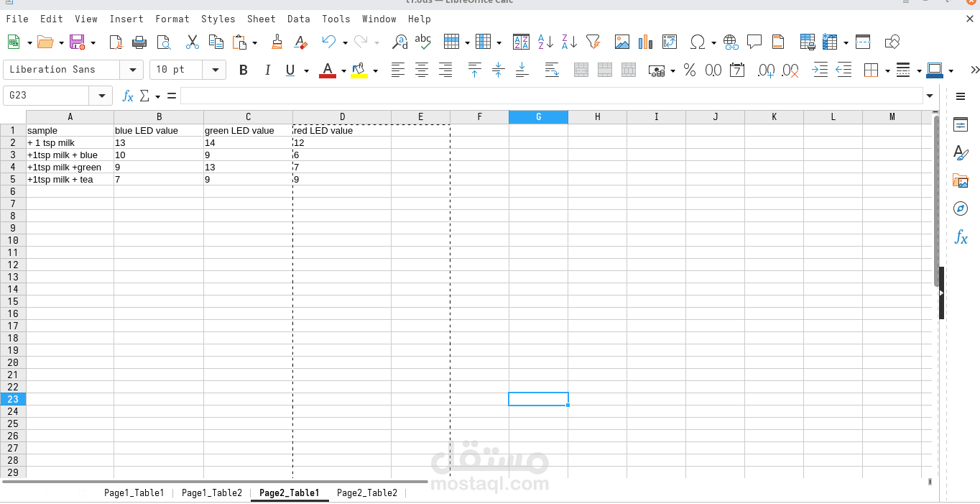Viewport: 980px width, 504px height.
Task: Select row 5 header
Action: pos(13,179)
